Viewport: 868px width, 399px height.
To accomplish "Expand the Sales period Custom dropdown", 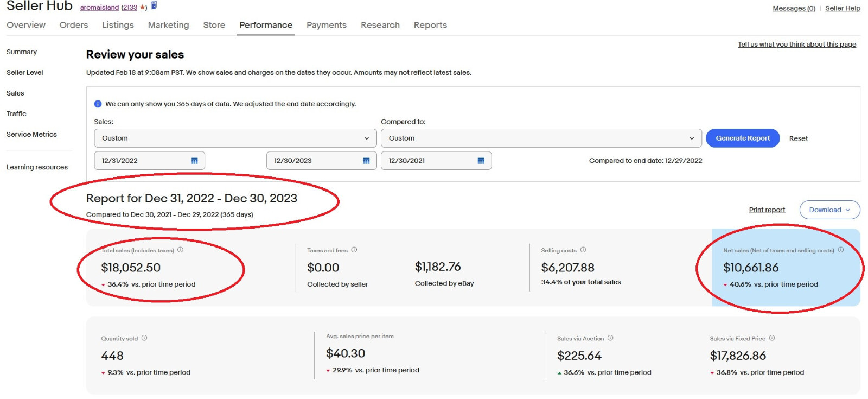I will (x=235, y=138).
